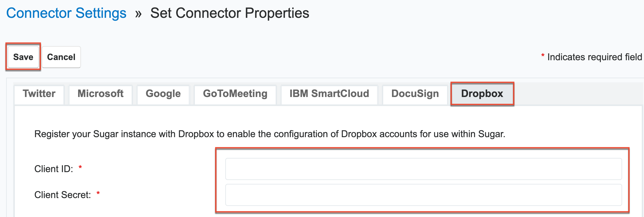
Task: Open the Connector Settings breadcrumb link
Action: point(66,13)
